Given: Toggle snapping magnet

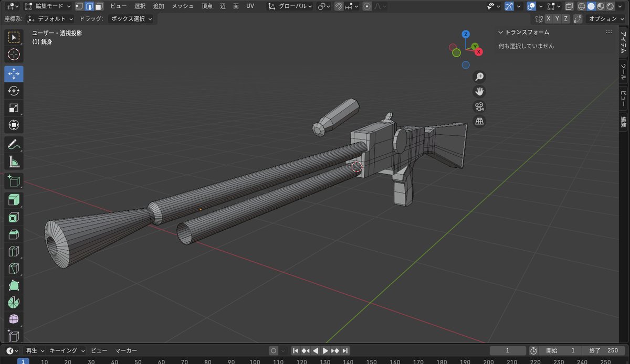Looking at the screenshot, I should (x=339, y=6).
